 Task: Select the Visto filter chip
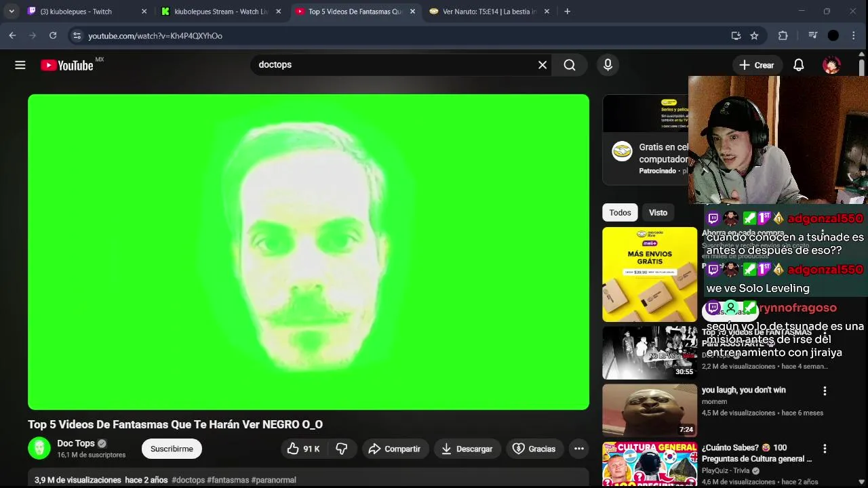(x=658, y=212)
